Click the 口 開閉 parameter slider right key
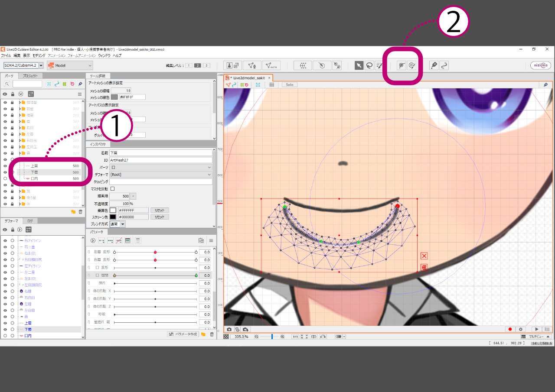This screenshot has width=555, height=392. coord(196,275)
